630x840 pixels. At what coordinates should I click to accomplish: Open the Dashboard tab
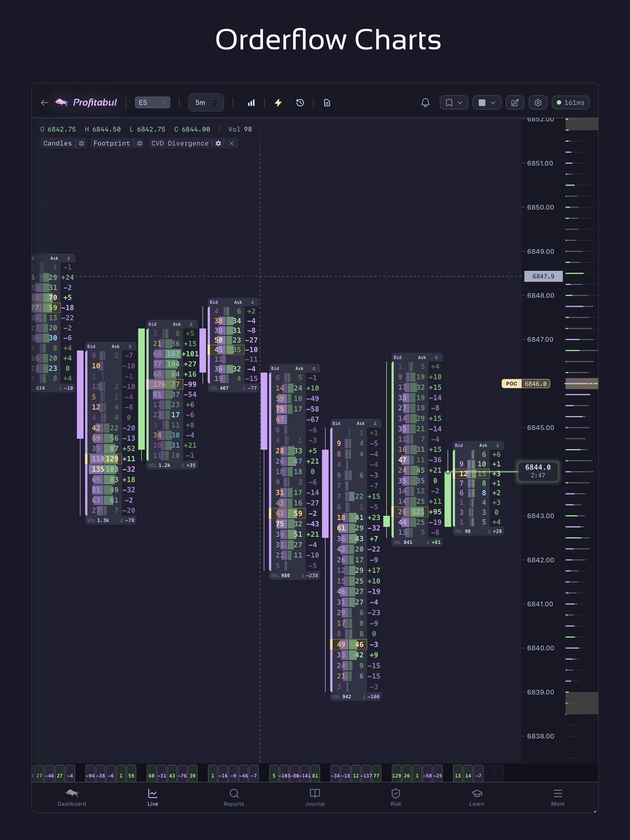[x=72, y=798]
